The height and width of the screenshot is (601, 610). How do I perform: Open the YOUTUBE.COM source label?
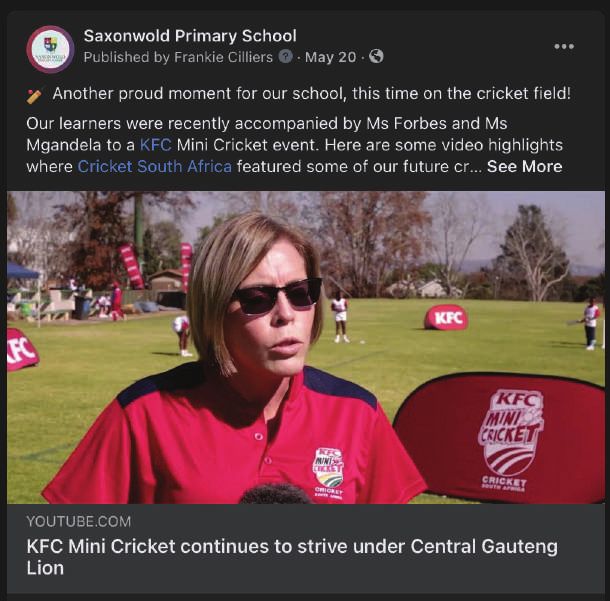pos(79,522)
